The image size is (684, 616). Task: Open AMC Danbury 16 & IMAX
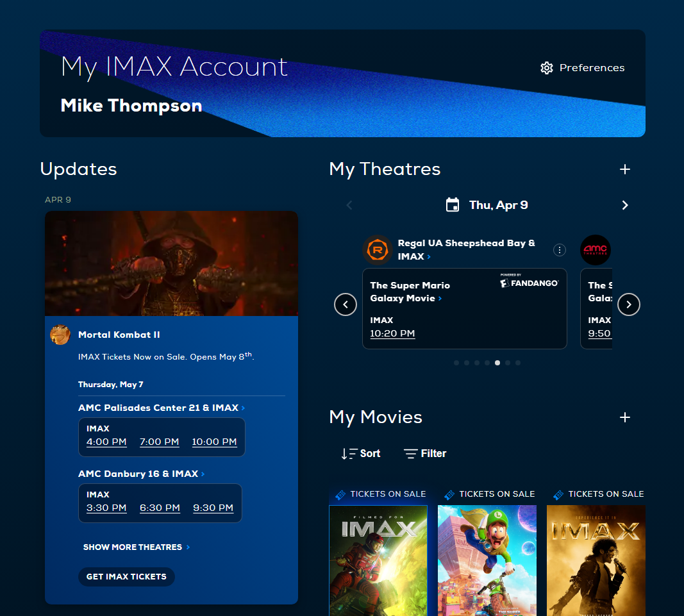click(x=141, y=474)
